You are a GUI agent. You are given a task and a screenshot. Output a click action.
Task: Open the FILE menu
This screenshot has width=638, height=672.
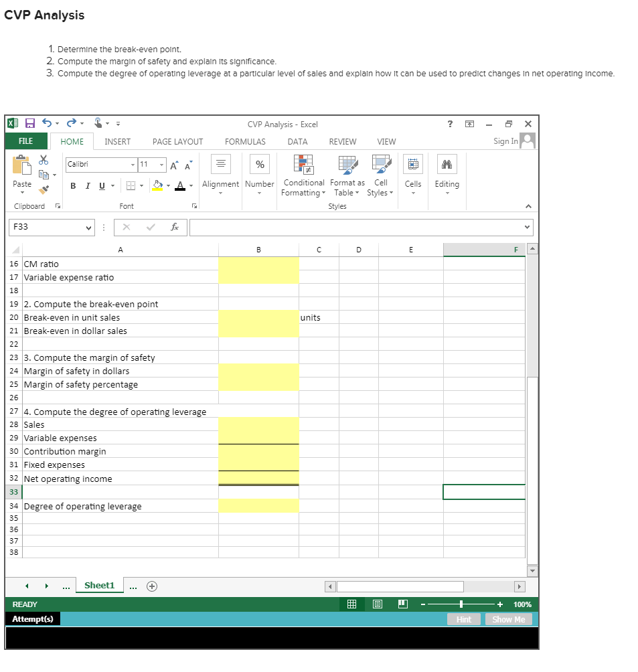click(25, 141)
